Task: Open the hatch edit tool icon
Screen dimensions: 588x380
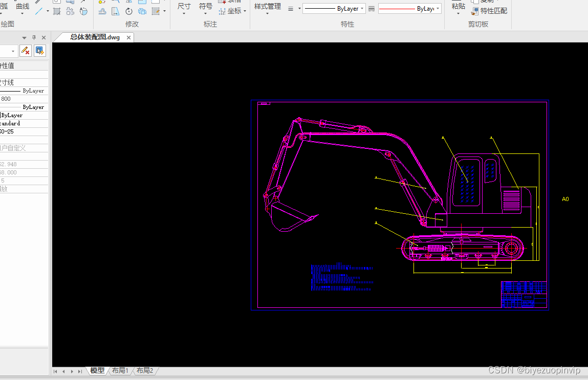Action: (x=156, y=11)
